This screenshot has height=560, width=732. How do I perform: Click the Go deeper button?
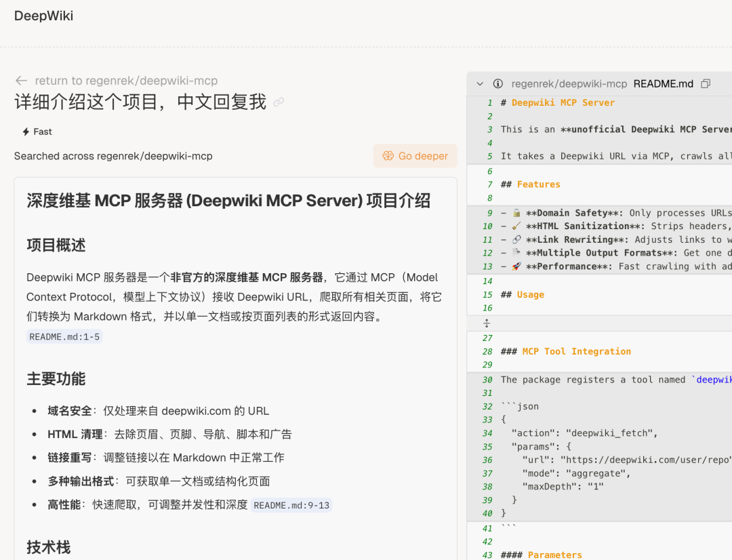point(415,156)
